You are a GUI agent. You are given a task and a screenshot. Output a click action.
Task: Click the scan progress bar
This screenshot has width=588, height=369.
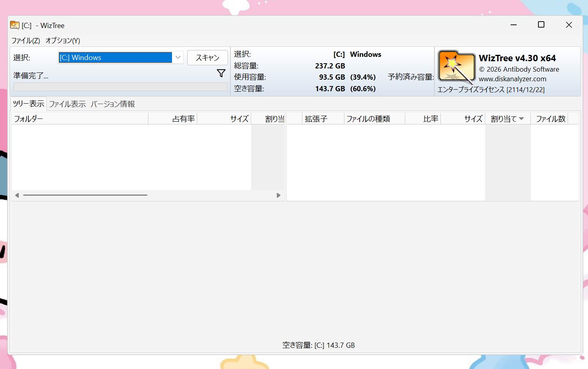[120, 87]
